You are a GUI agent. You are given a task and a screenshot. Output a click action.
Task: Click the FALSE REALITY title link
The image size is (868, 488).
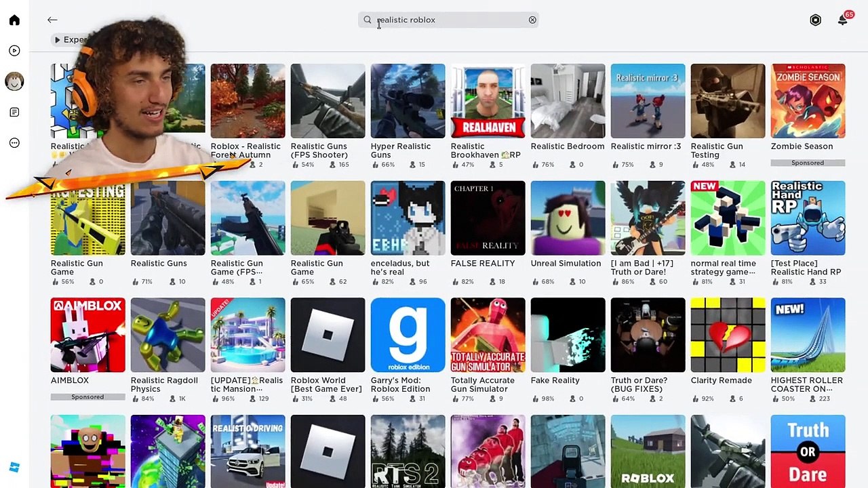click(x=483, y=264)
